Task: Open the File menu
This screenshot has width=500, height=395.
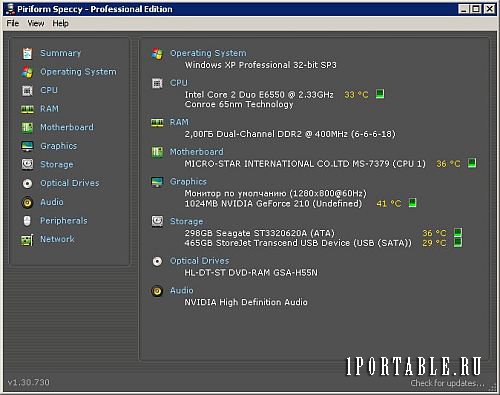Action: tap(13, 23)
